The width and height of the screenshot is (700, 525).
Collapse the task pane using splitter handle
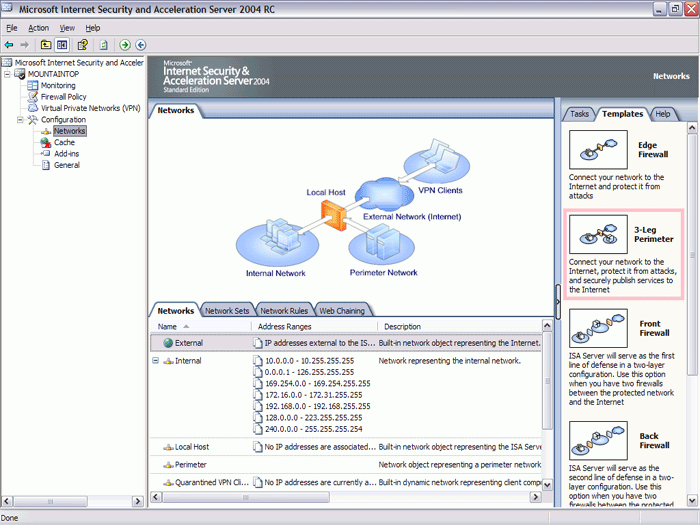[x=558, y=302]
